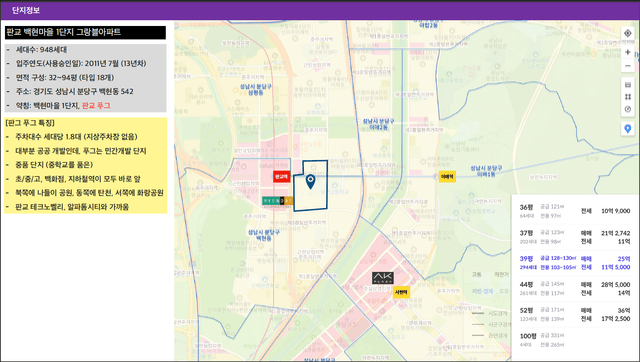
Task: Select the 52평 unit type row
Action: [575, 314]
